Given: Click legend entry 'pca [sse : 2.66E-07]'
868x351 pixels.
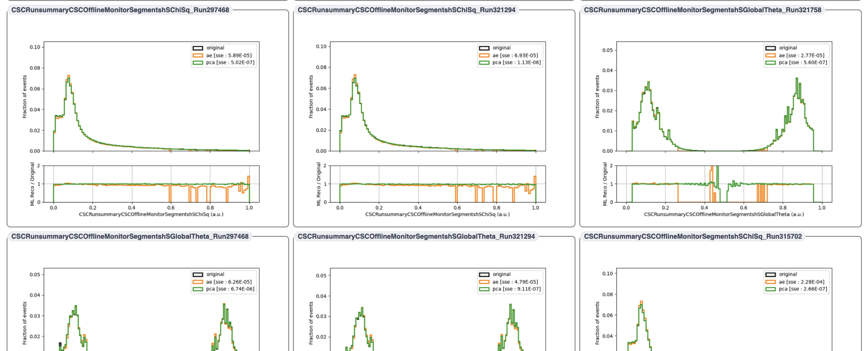Looking at the screenshot, I should [803, 289].
